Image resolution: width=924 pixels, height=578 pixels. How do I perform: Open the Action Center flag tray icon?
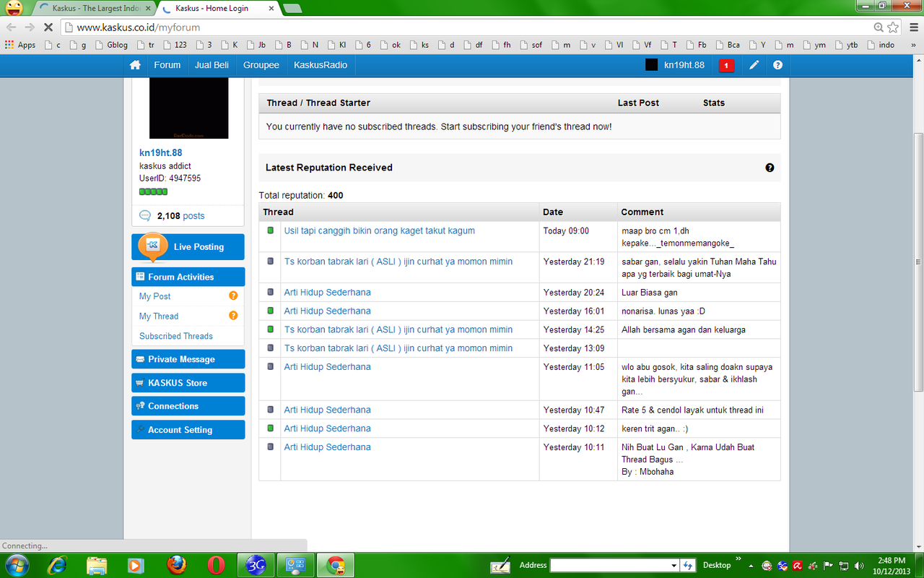click(x=828, y=566)
